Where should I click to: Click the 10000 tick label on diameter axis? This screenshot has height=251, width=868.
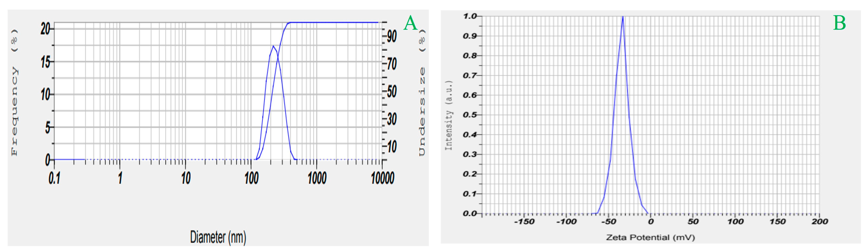pyautogui.click(x=382, y=178)
